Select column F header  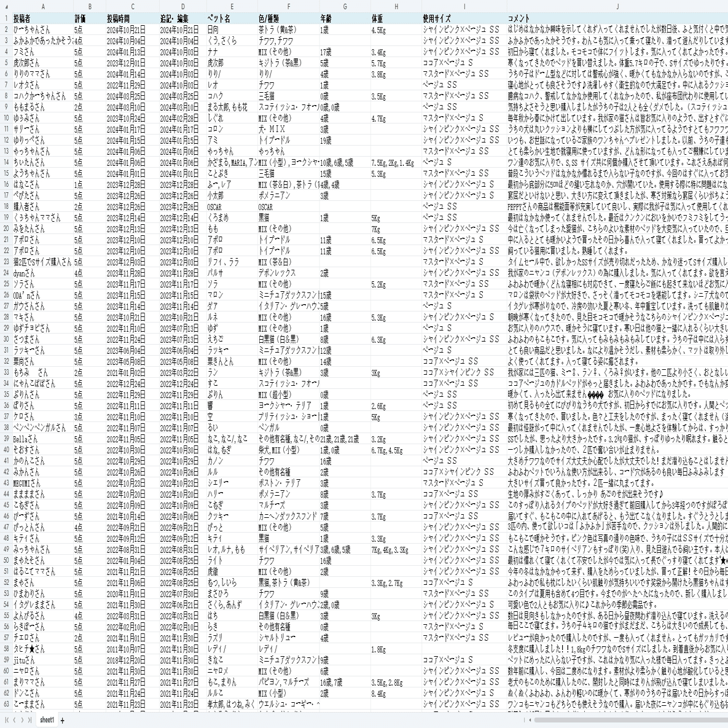click(x=288, y=7)
